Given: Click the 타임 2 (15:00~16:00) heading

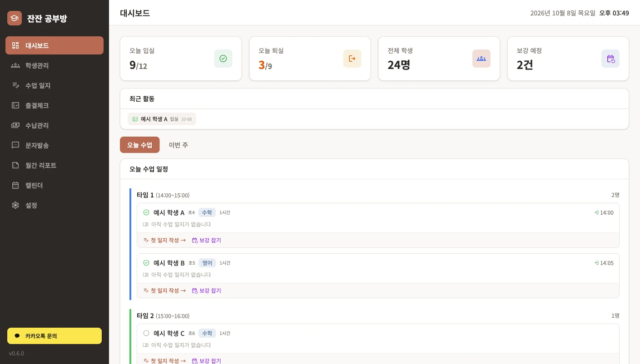Looking at the screenshot, I should [x=163, y=316].
